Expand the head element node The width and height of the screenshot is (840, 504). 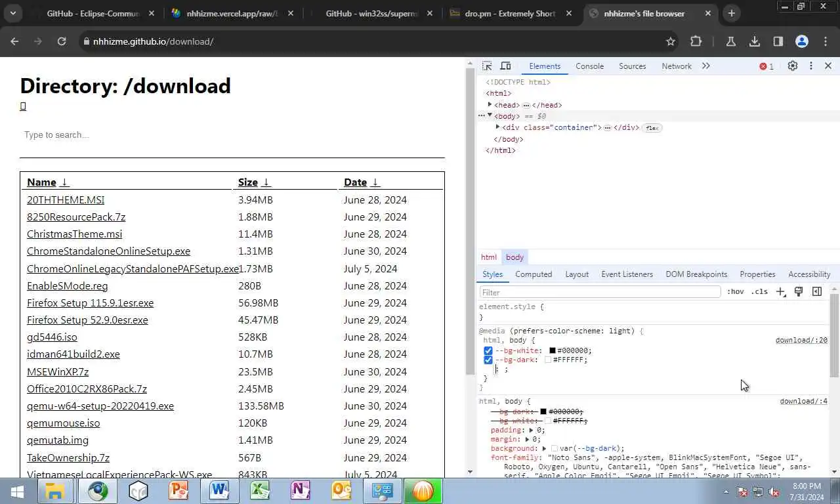[490, 104]
